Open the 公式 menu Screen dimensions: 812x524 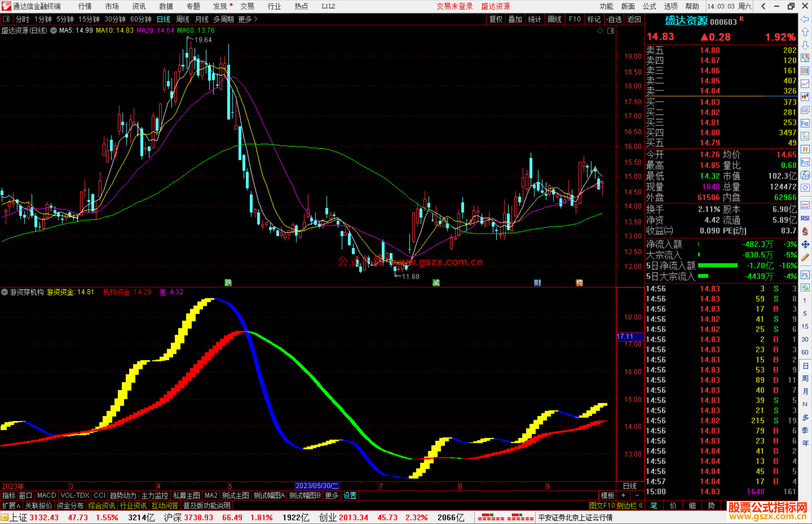(649, 6)
